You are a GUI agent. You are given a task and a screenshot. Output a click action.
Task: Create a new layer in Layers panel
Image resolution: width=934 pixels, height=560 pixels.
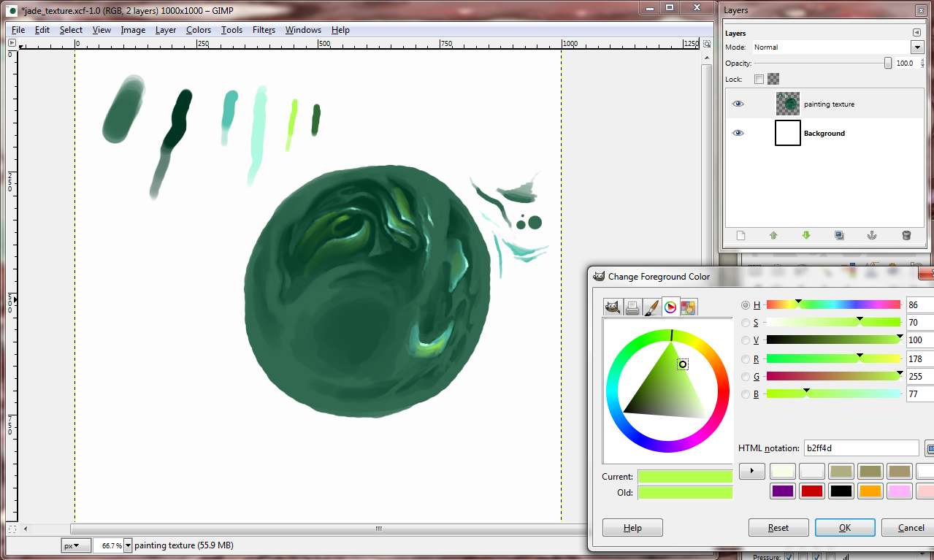[x=740, y=235]
